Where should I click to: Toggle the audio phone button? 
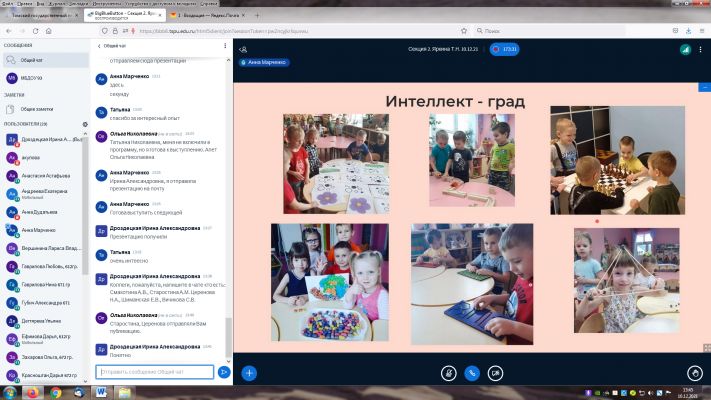473,372
